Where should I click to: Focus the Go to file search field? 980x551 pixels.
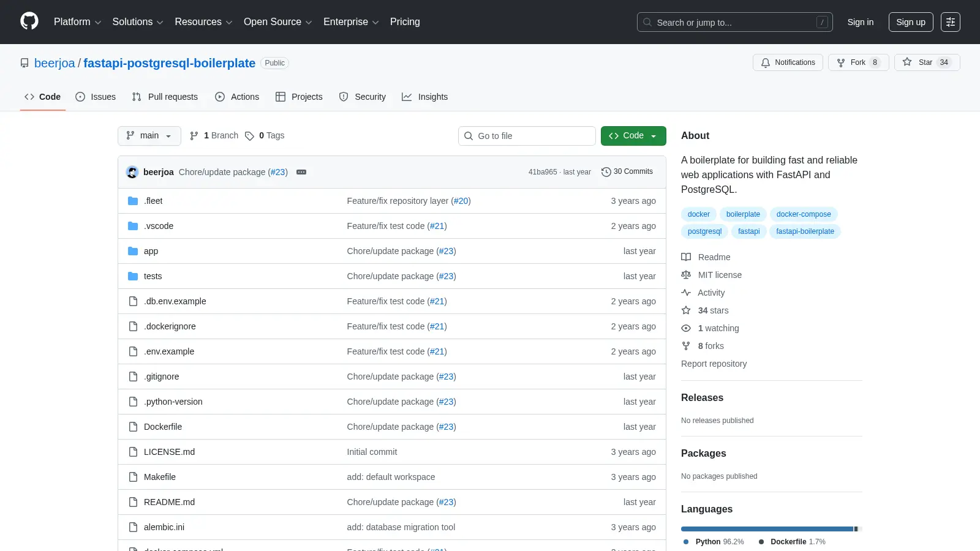pos(527,136)
